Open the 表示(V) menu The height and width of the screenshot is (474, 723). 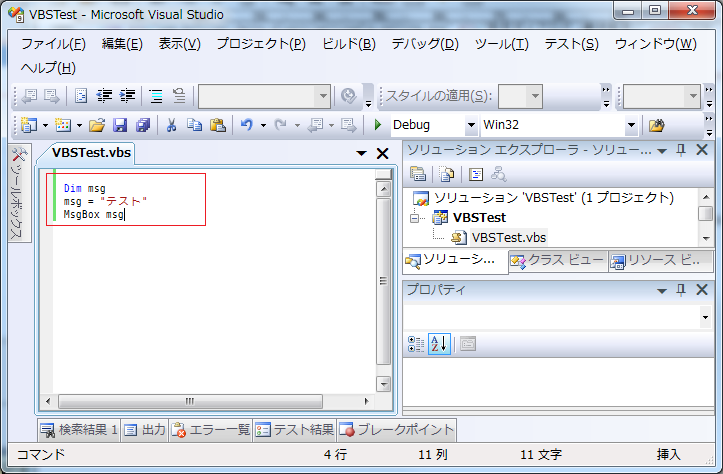179,44
